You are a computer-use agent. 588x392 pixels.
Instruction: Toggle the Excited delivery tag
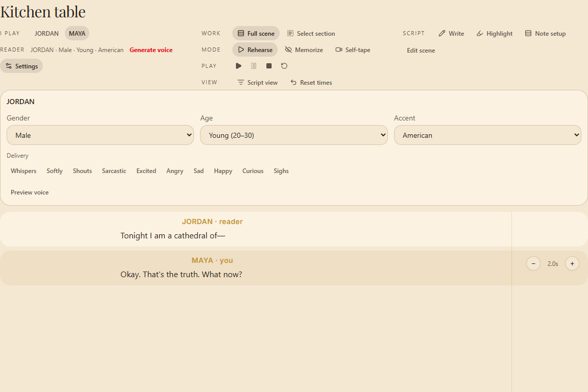[146, 171]
